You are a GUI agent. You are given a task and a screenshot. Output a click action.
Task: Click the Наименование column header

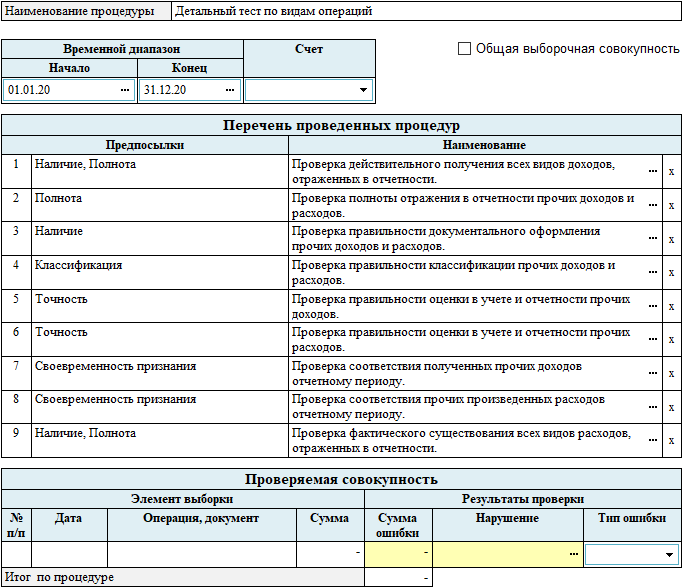484,145
